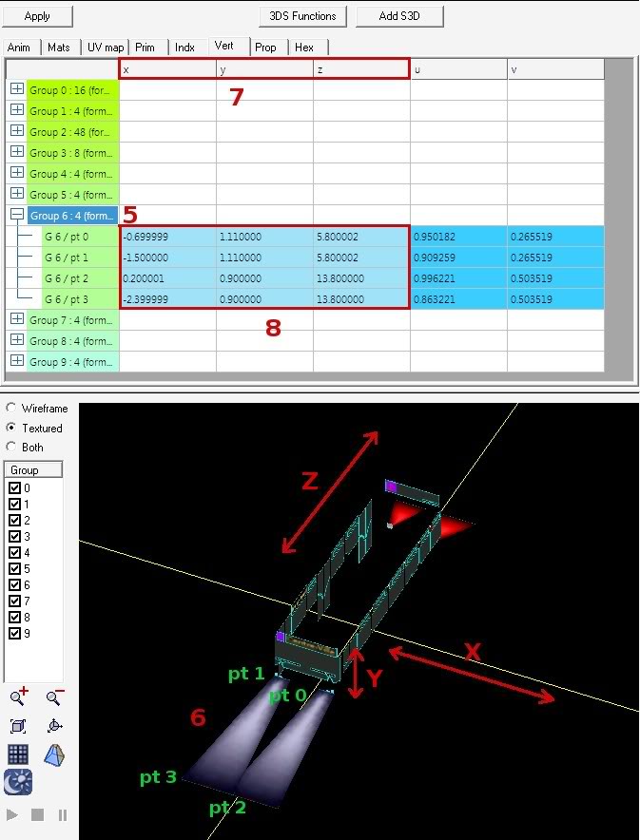Screen dimensions: 640x840
Task: Click the fit-model-to-view cube icon
Action: coord(19,726)
